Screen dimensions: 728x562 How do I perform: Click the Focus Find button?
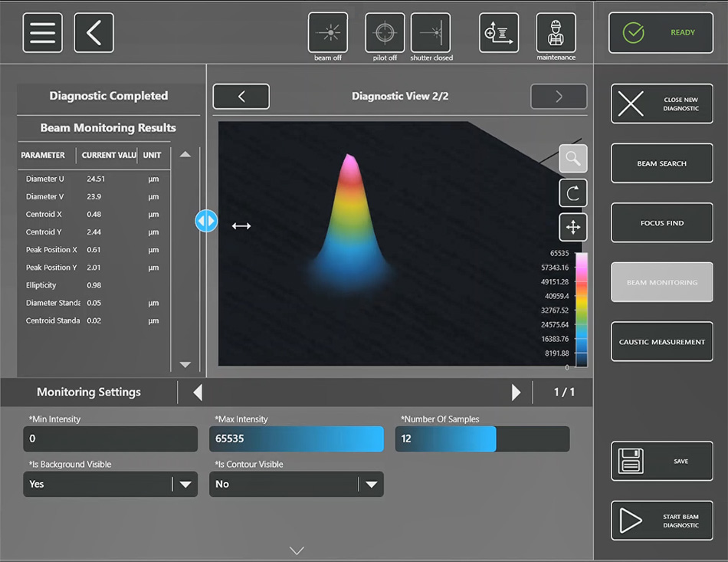pyautogui.click(x=661, y=223)
